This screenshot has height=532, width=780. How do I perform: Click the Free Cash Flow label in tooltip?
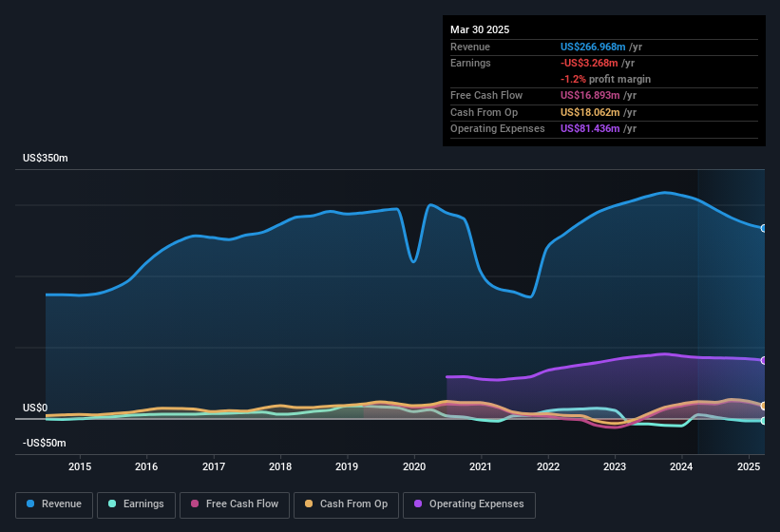[486, 95]
